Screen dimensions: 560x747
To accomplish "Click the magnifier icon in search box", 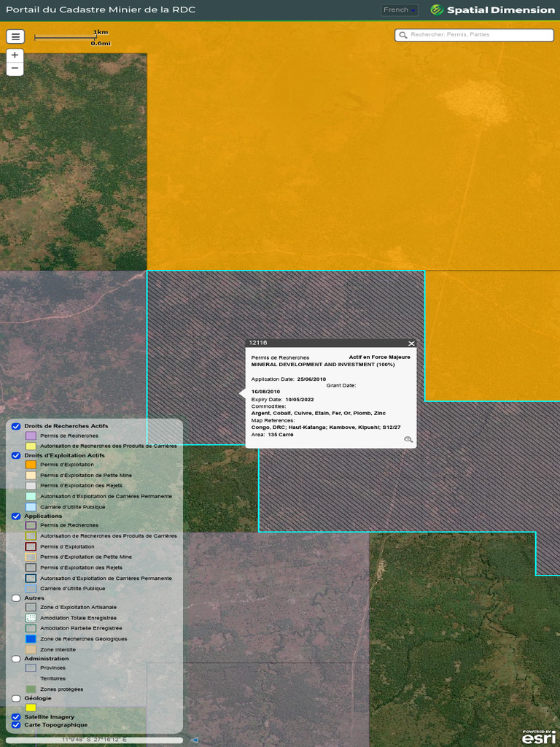I will (402, 35).
